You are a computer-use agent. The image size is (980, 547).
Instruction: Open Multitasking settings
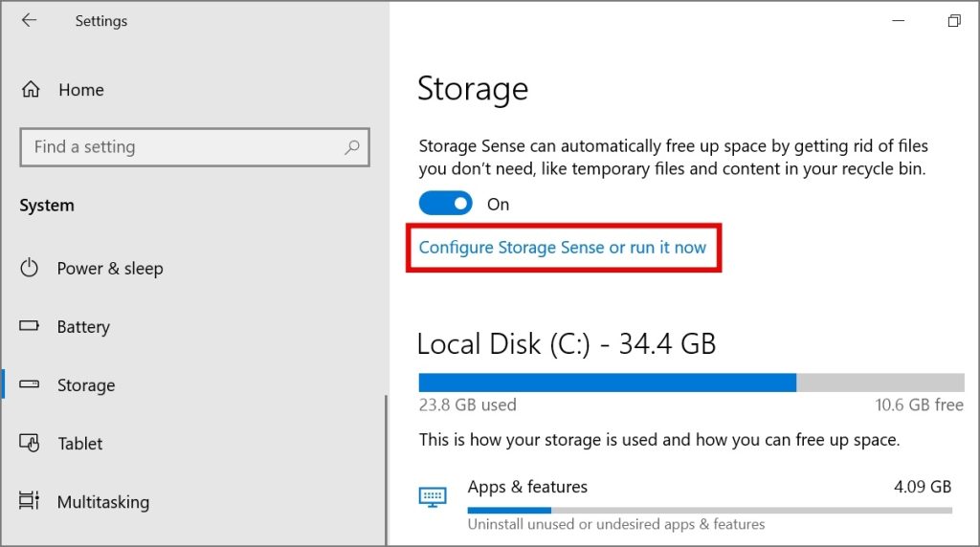pos(102,502)
